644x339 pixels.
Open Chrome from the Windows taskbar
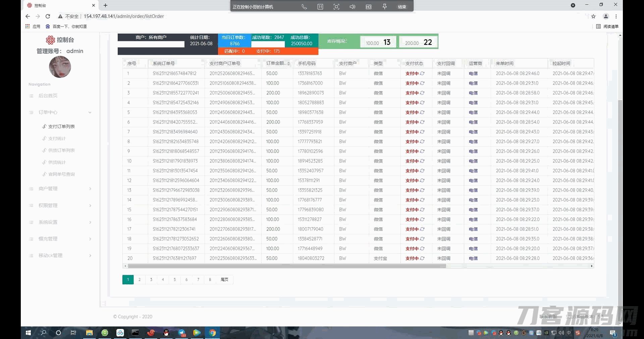tap(212, 333)
